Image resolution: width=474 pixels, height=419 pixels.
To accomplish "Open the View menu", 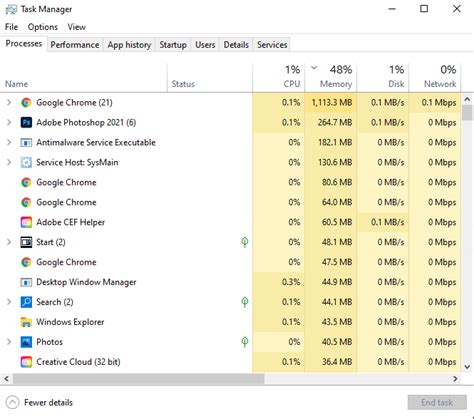I will coord(77,27).
